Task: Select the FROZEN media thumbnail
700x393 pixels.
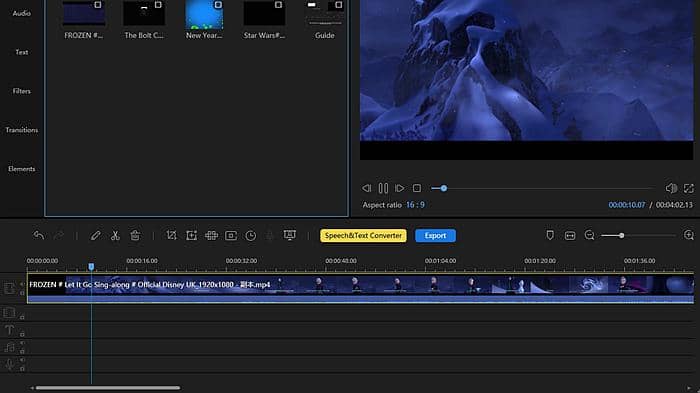Action: point(83,13)
